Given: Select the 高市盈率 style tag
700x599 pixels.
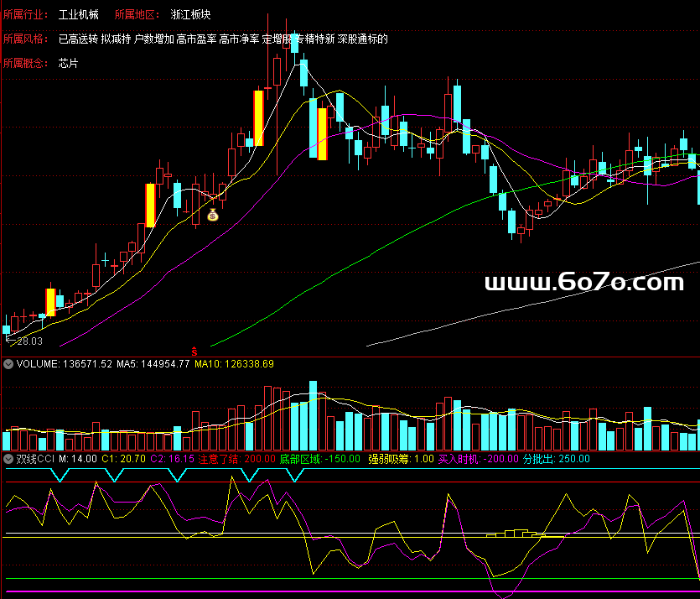Looking at the screenshot, I should [x=196, y=39].
